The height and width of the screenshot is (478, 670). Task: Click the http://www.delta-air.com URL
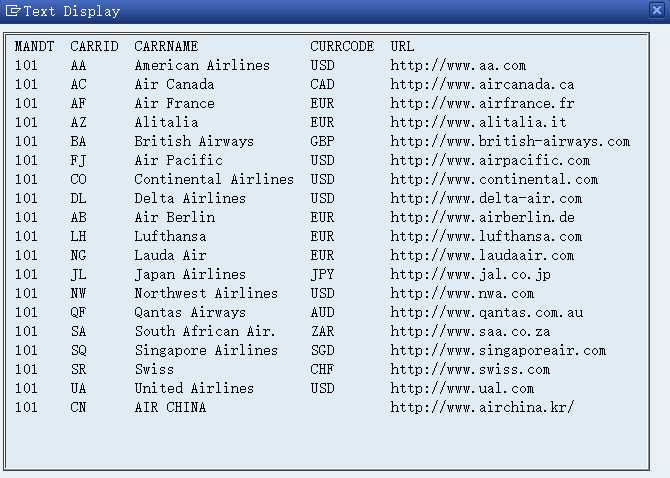coord(486,198)
